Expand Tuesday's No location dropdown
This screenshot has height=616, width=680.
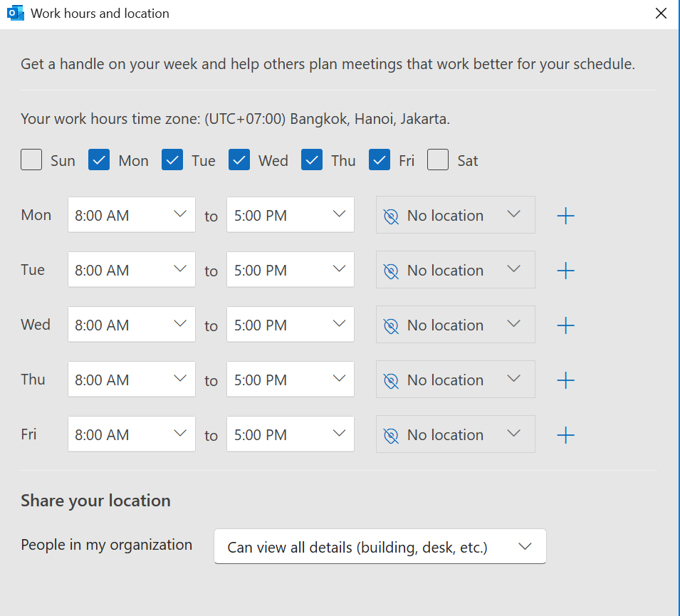[455, 271]
